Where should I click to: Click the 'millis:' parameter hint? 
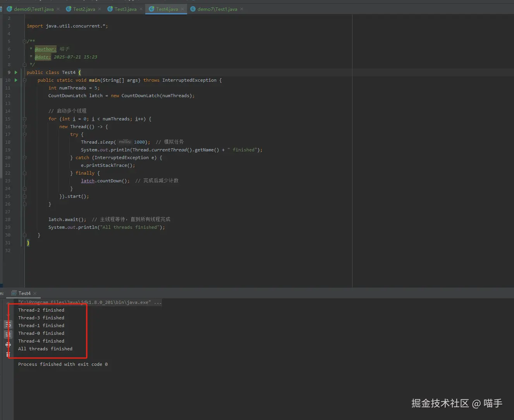coord(125,142)
